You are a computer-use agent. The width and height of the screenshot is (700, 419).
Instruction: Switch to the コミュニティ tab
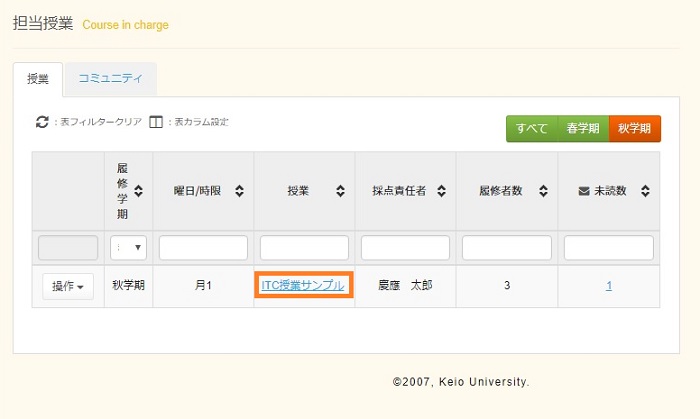point(110,79)
